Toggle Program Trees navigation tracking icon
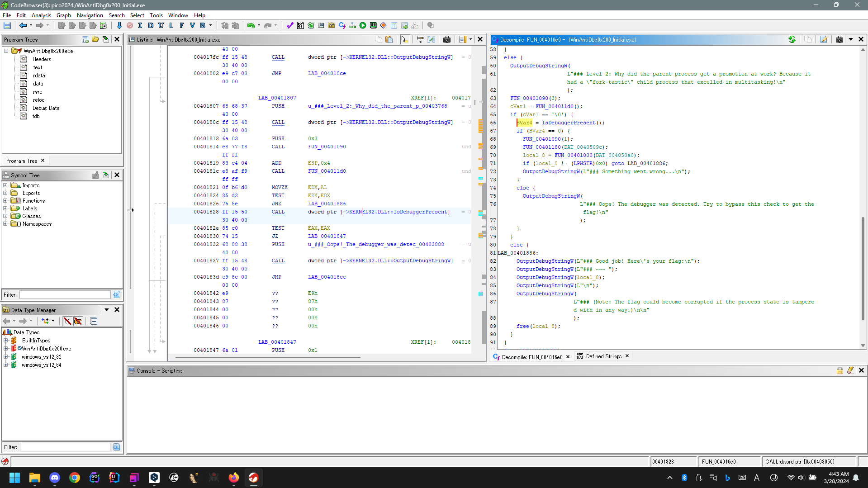868x488 pixels. point(106,39)
